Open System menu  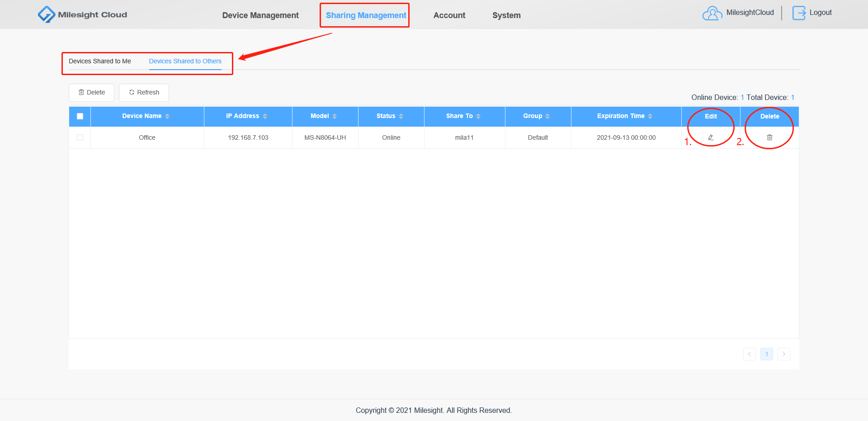(x=506, y=15)
